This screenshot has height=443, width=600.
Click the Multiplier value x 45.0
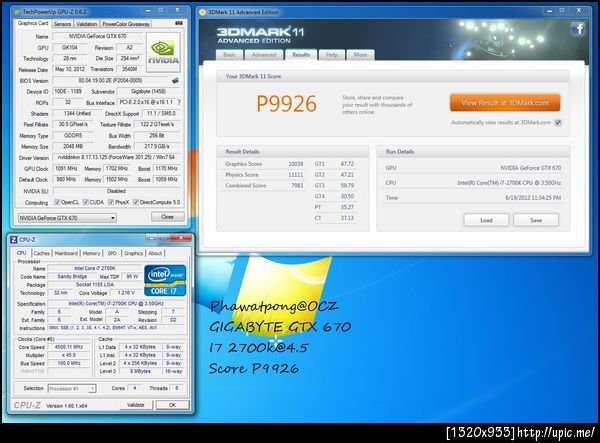pos(69,355)
